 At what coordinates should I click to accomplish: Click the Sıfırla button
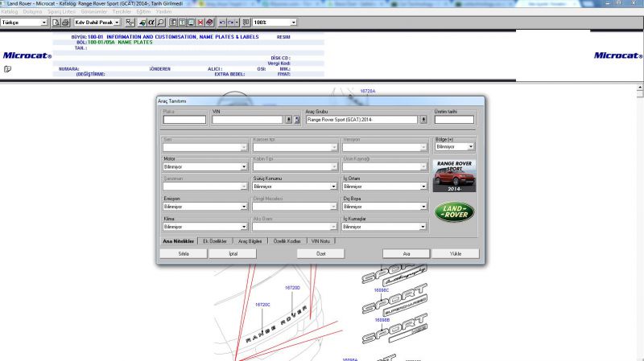[x=184, y=254]
